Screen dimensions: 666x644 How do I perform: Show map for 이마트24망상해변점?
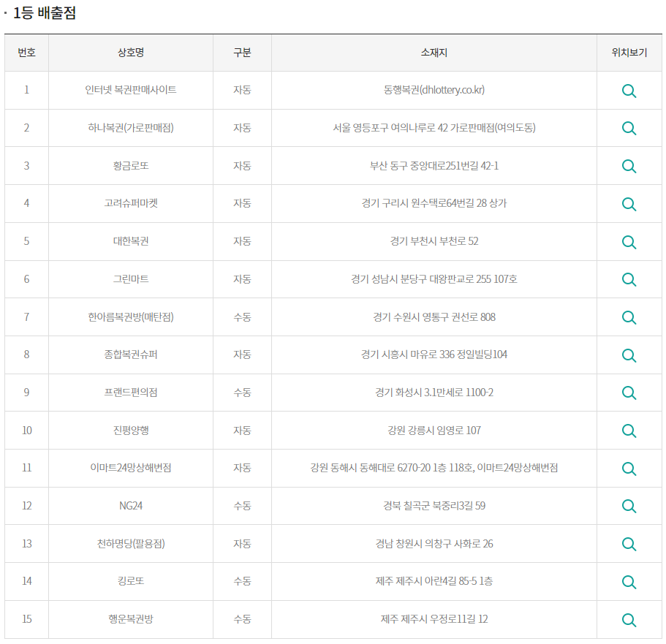(x=629, y=469)
